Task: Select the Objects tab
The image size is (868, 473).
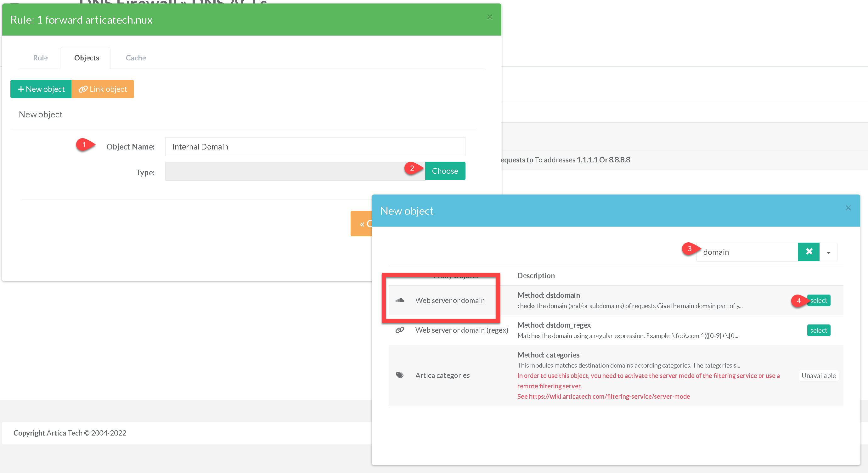Action: click(87, 58)
